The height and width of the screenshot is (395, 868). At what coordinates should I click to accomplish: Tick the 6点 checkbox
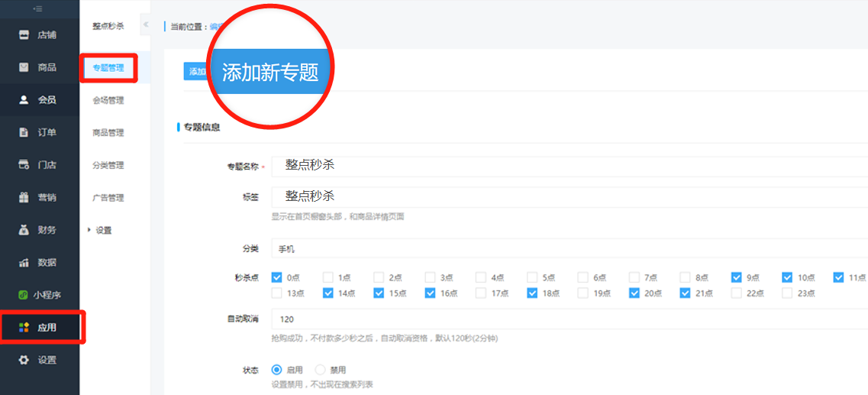point(583,277)
